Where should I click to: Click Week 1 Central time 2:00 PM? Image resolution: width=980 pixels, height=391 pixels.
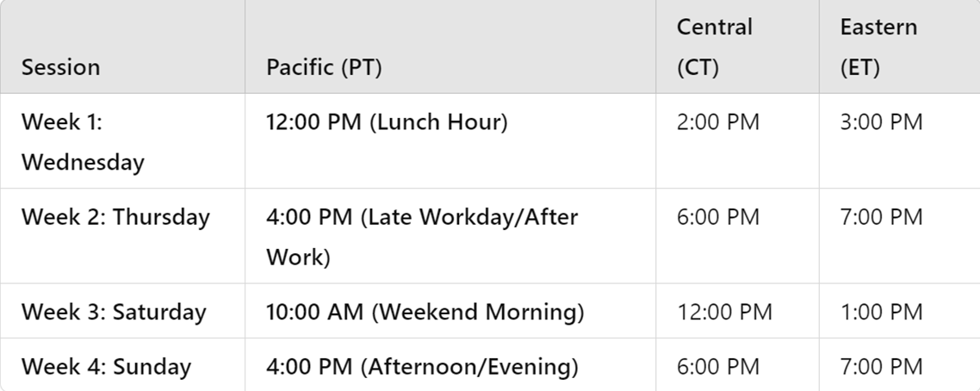pos(718,122)
